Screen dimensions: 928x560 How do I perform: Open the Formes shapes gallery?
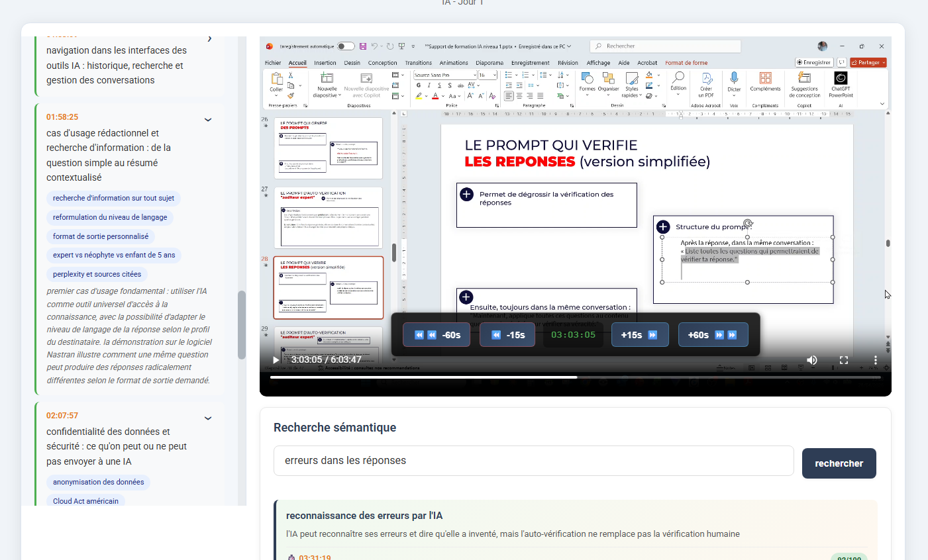(x=587, y=83)
